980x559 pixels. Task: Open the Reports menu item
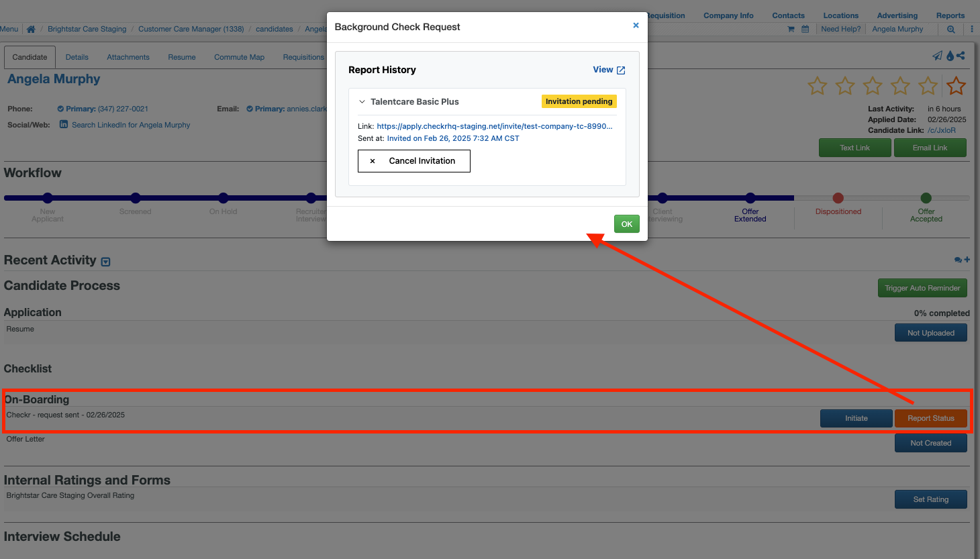950,15
